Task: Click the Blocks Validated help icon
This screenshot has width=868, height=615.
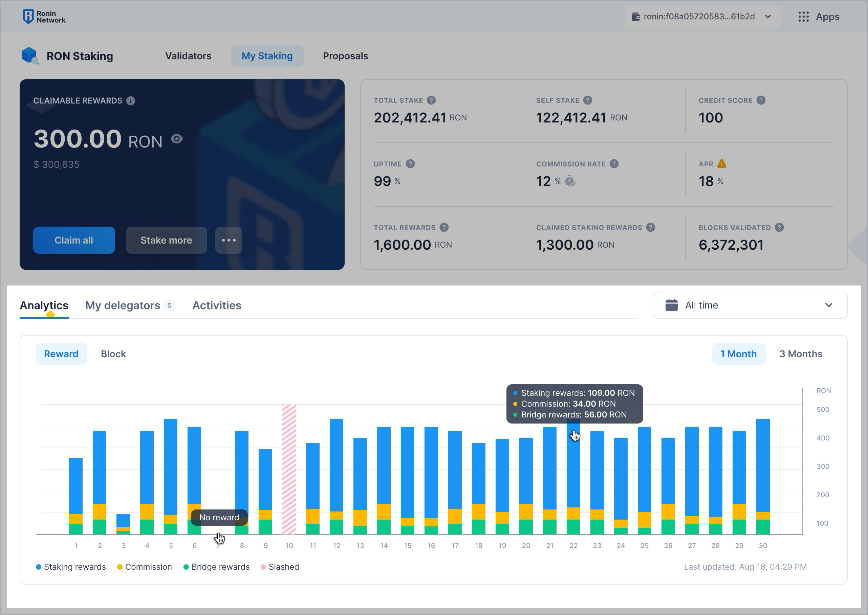Action: click(x=779, y=228)
